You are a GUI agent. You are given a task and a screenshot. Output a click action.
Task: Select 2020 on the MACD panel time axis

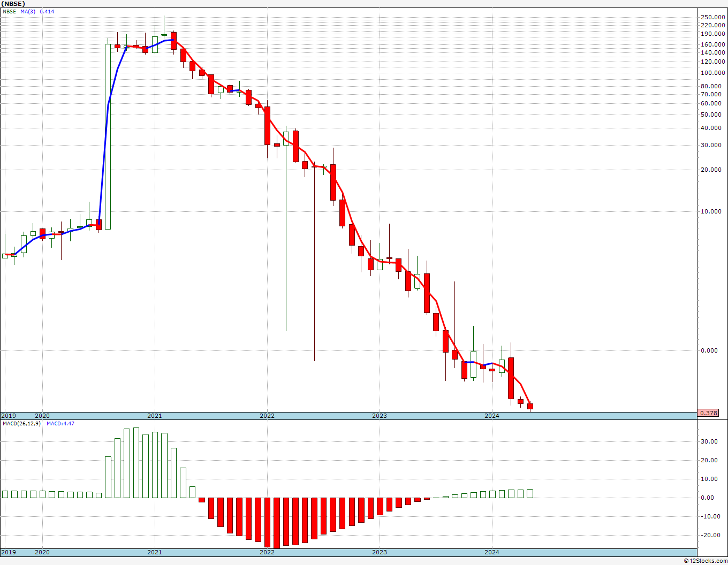coord(42,552)
